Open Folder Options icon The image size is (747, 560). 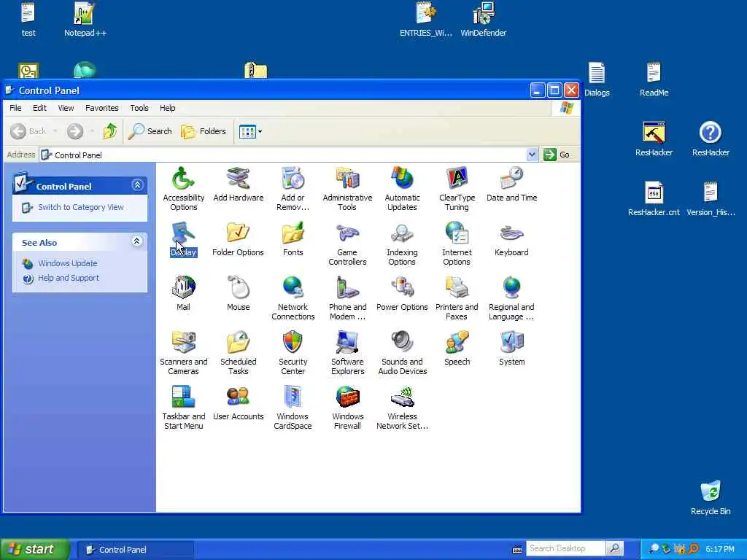(x=239, y=233)
